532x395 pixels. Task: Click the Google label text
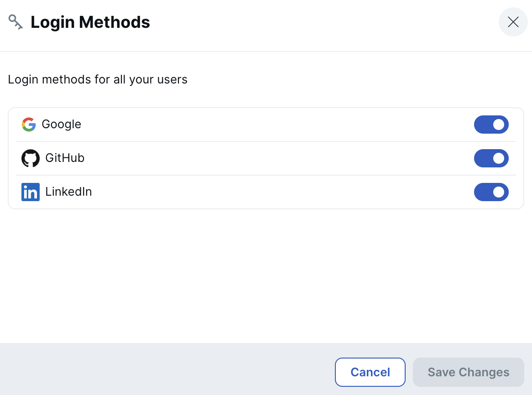pos(61,124)
